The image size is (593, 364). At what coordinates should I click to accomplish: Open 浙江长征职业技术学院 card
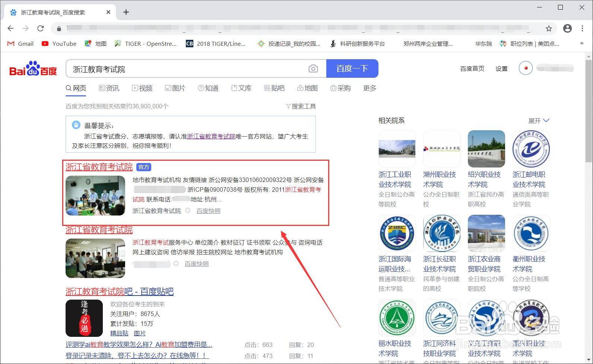tap(442, 254)
